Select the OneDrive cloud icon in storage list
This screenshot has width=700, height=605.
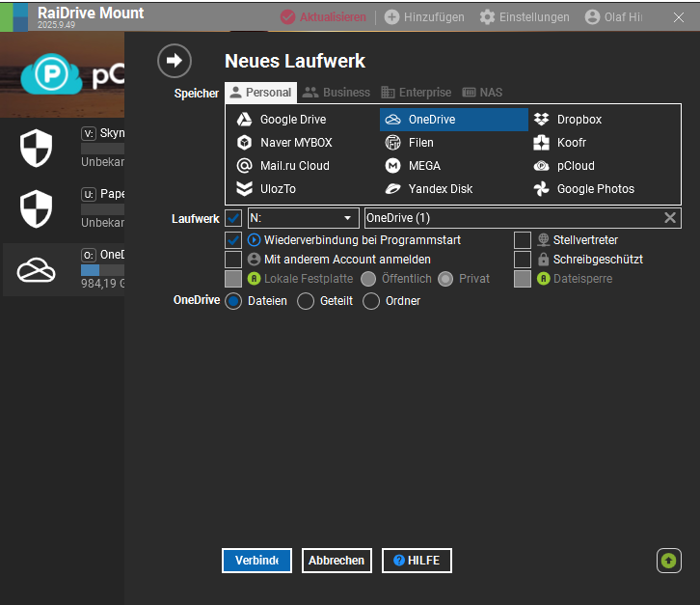(392, 120)
